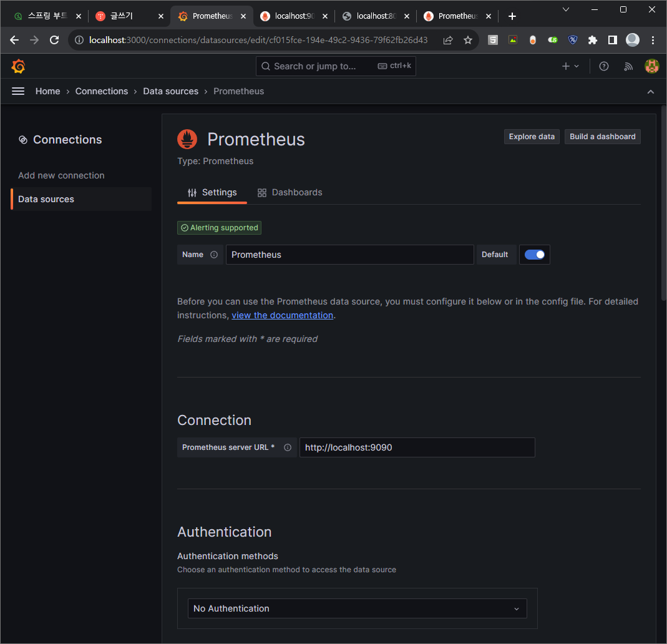Click the green toggle extension icon
The height and width of the screenshot is (644, 667).
click(x=553, y=40)
